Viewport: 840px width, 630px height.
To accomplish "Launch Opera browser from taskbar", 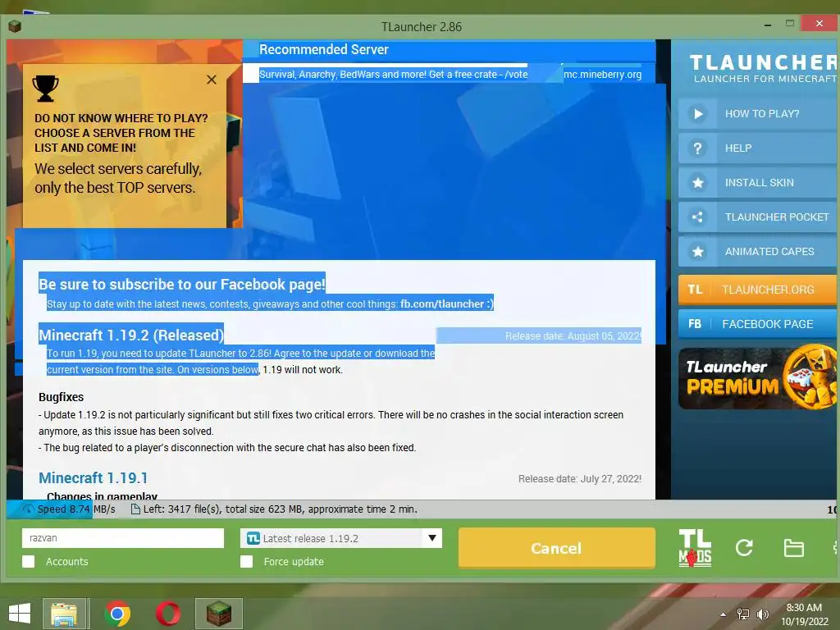I will (x=167, y=614).
